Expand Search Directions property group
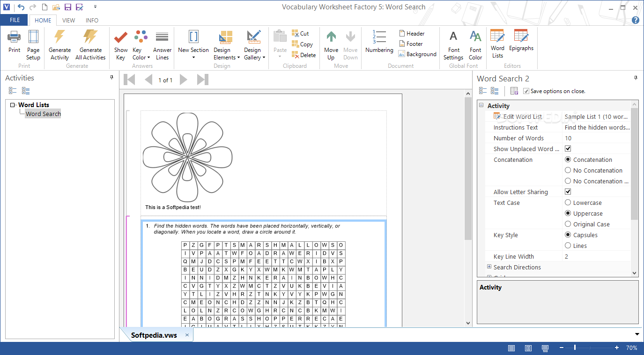The image size is (644, 355). [489, 267]
